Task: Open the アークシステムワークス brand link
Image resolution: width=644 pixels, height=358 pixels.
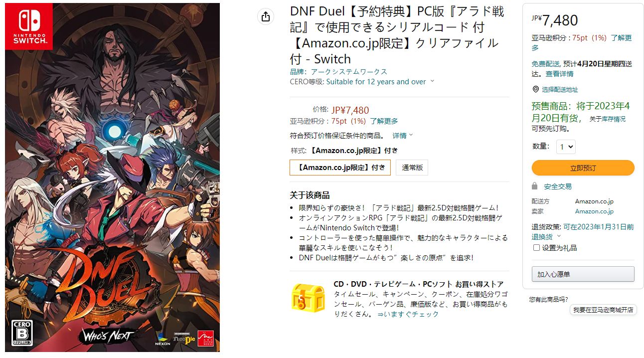Action: pyautogui.click(x=349, y=72)
